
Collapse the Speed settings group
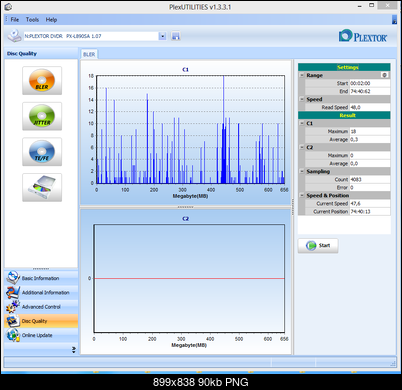tap(302, 99)
